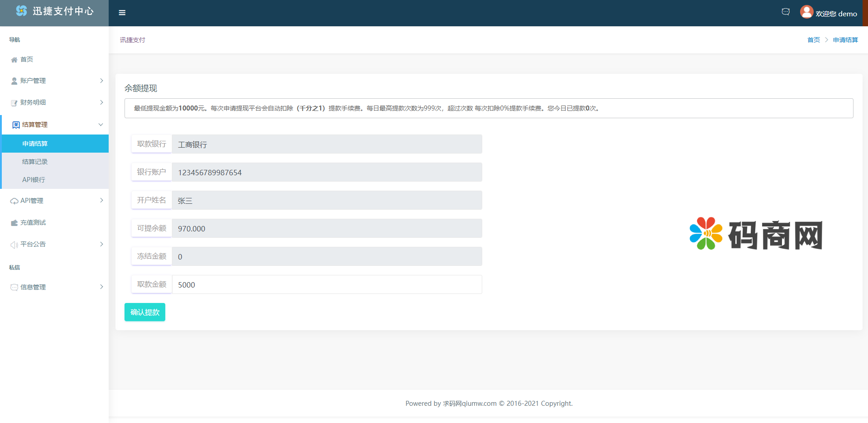This screenshot has width=868, height=423.
Task: Click the home icon beside 首页 in sidebar
Action: point(14,60)
